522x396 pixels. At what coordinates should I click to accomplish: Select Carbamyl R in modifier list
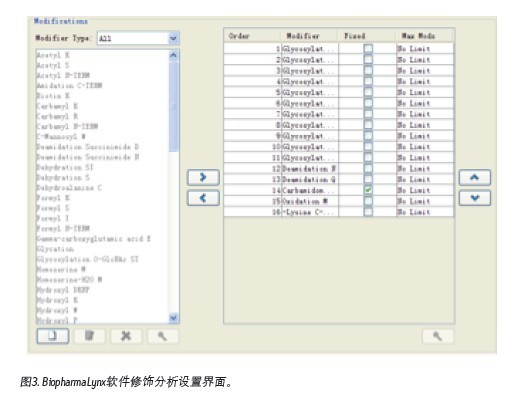[x=57, y=116]
